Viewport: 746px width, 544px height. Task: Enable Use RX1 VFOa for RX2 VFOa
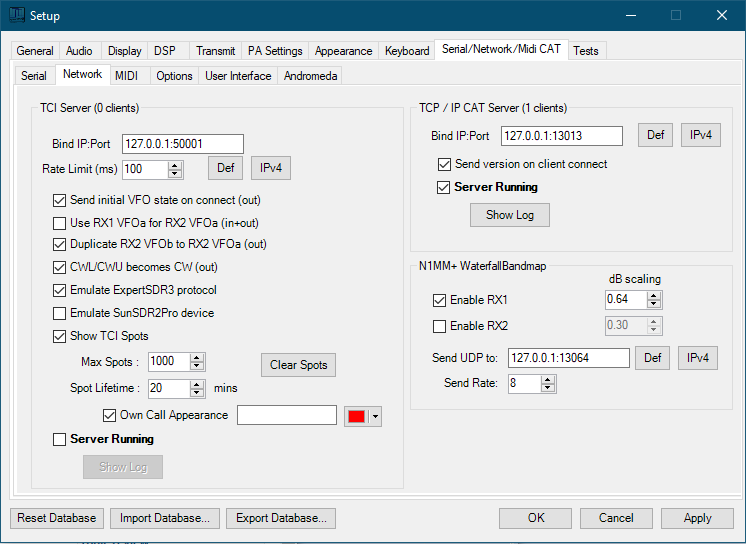pos(59,223)
